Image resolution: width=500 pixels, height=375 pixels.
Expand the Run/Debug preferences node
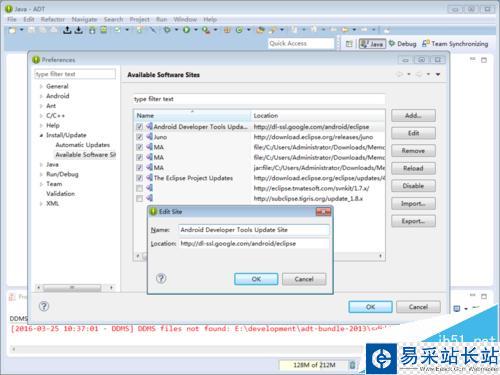click(41, 174)
